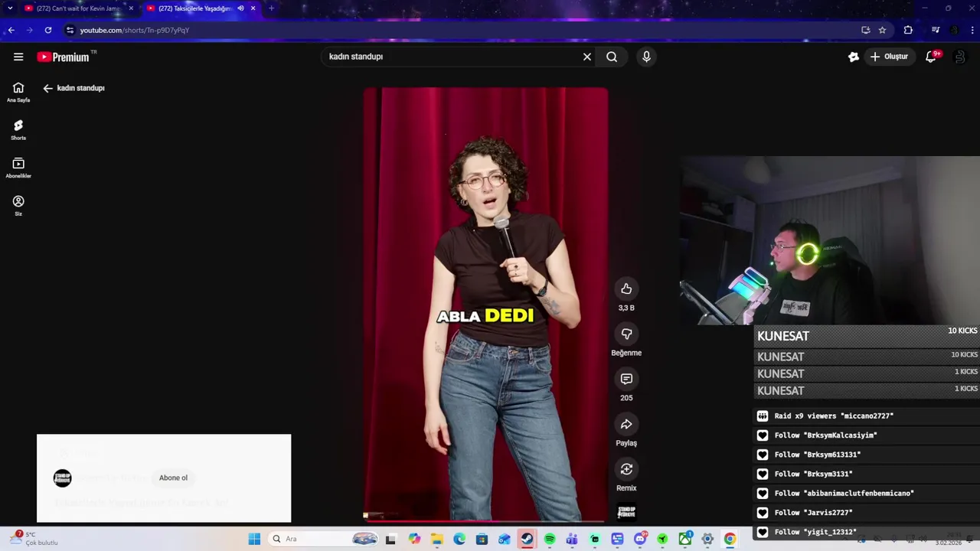
Task: Click the youtube.com address bar URL
Action: tap(135, 30)
